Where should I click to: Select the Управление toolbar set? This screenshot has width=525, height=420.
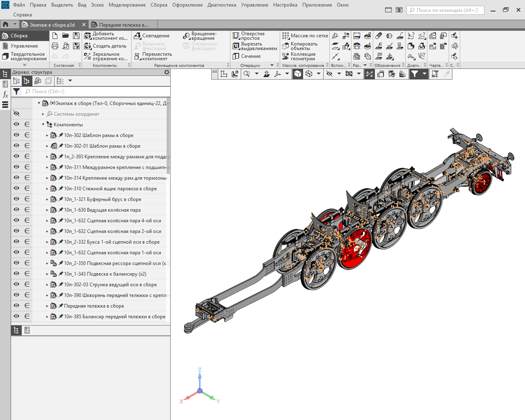(x=24, y=46)
